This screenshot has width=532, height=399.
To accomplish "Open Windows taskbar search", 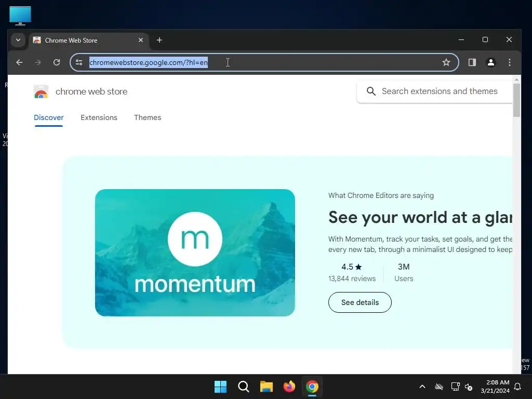I will point(243,387).
